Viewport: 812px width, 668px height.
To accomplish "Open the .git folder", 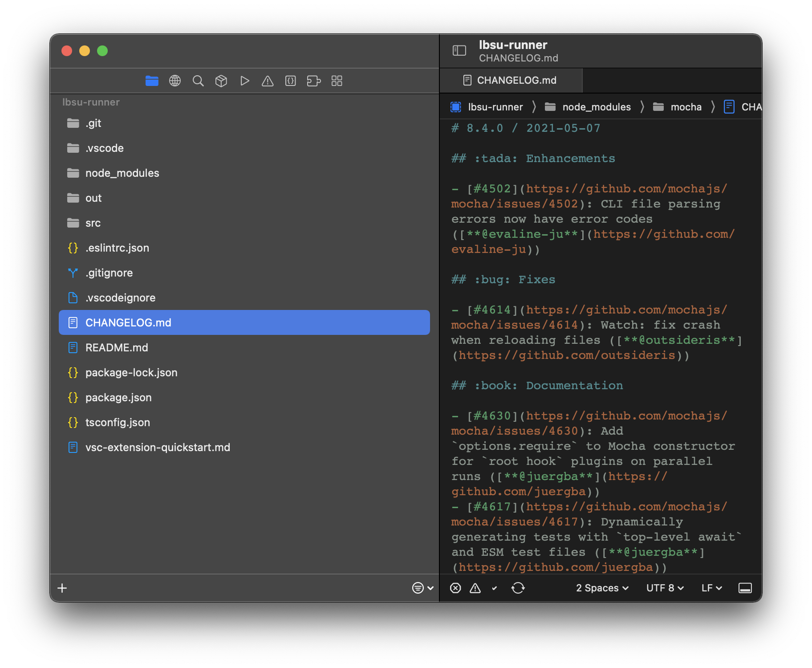I will point(244,123).
